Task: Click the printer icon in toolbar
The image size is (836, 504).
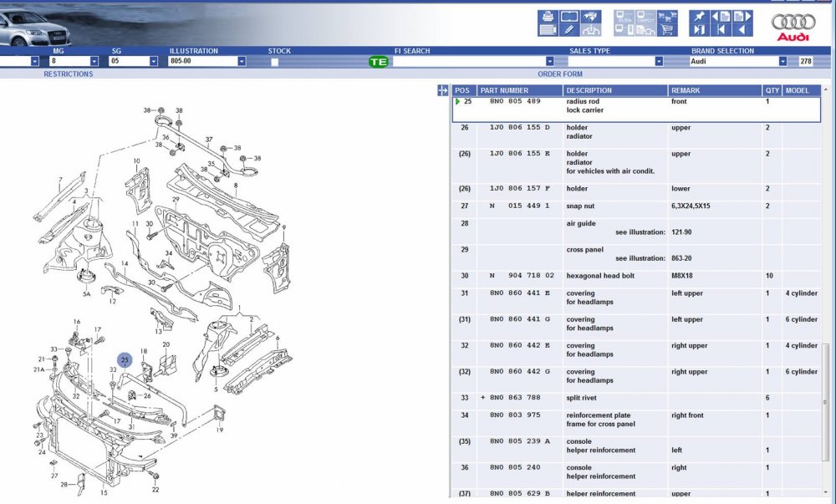Action: click(x=548, y=17)
